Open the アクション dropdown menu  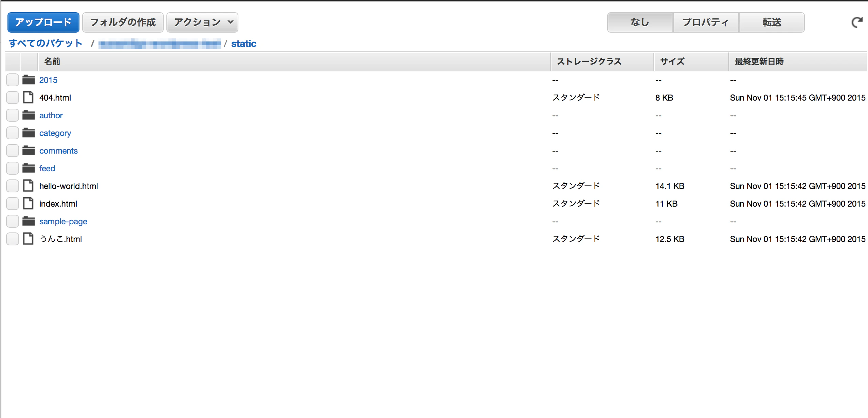point(202,22)
